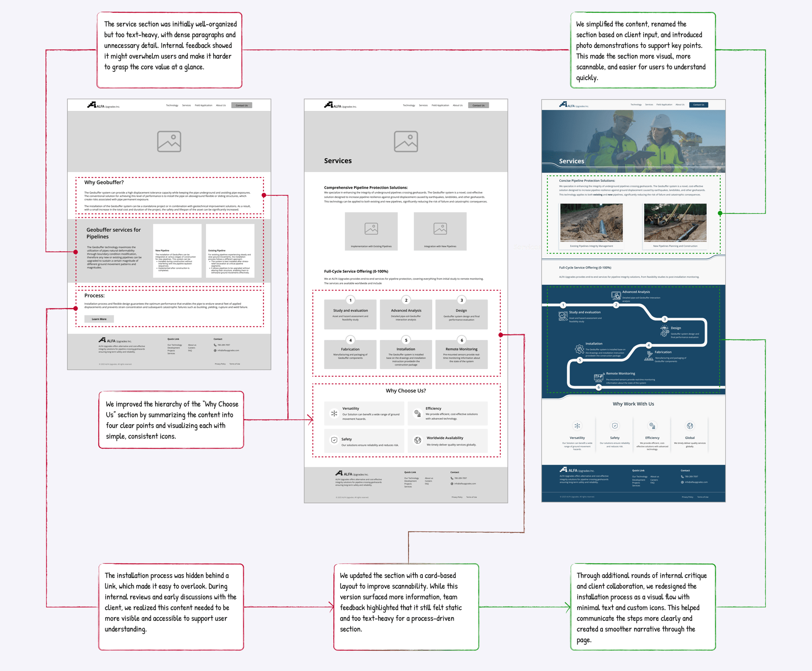Viewport: 812px width, 671px height.
Task: Select Existing Pipelines Integrity Management photo
Action: (591, 223)
